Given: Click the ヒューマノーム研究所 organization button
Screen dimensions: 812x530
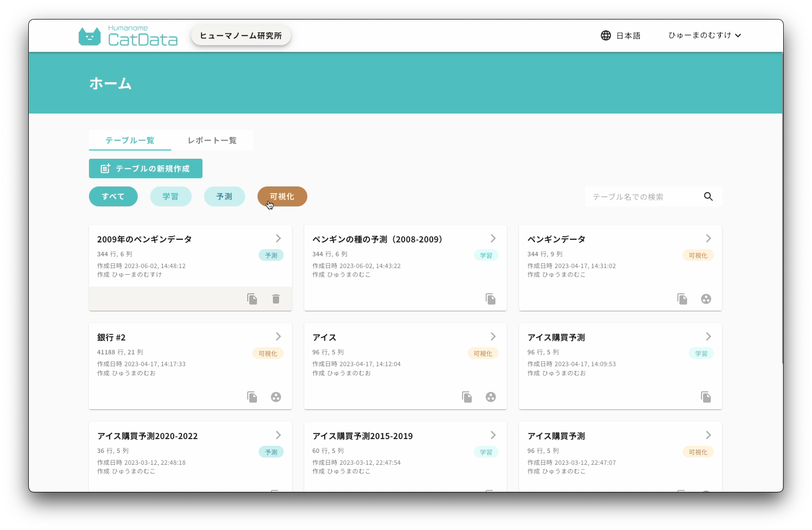Looking at the screenshot, I should click(x=241, y=35).
